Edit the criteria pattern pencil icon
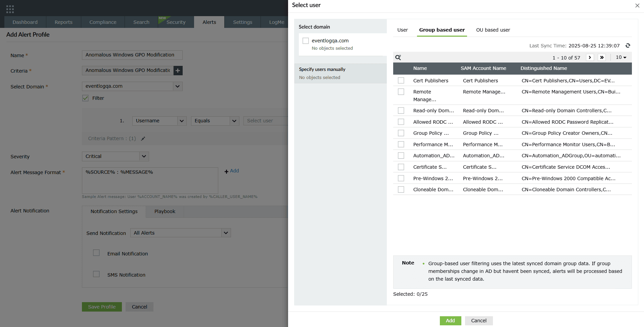The image size is (644, 327). [x=143, y=139]
